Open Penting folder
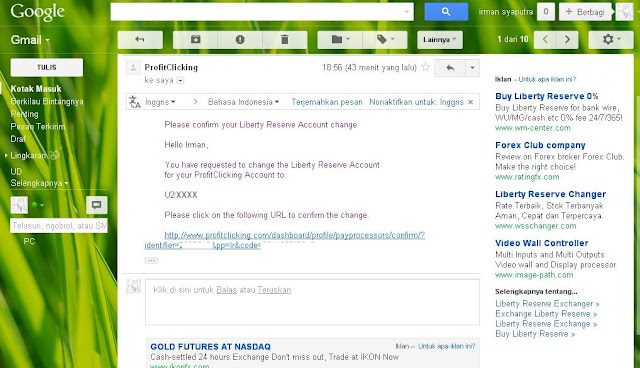Image resolution: width=640 pixels, height=368 pixels. (24, 114)
